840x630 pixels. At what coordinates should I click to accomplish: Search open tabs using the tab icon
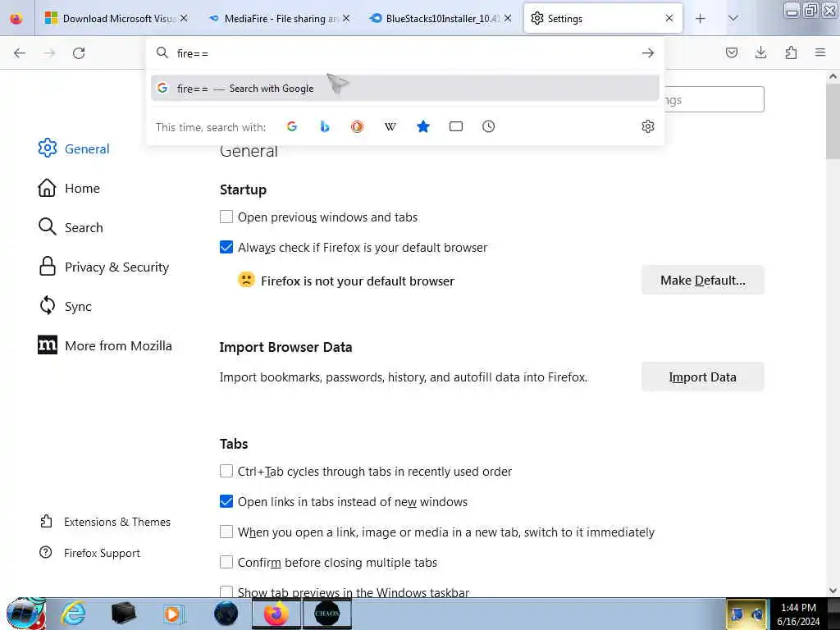(456, 126)
